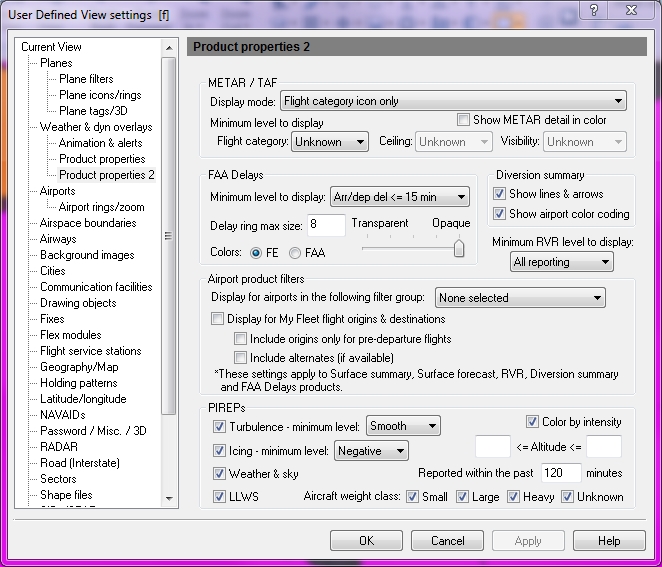Click the Delay ring max size field
This screenshot has width=662, height=567.
point(326,225)
